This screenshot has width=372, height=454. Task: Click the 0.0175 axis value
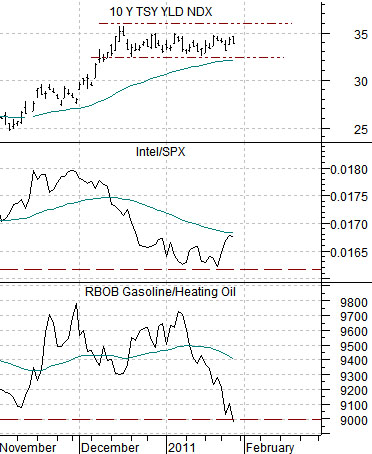pos(349,197)
